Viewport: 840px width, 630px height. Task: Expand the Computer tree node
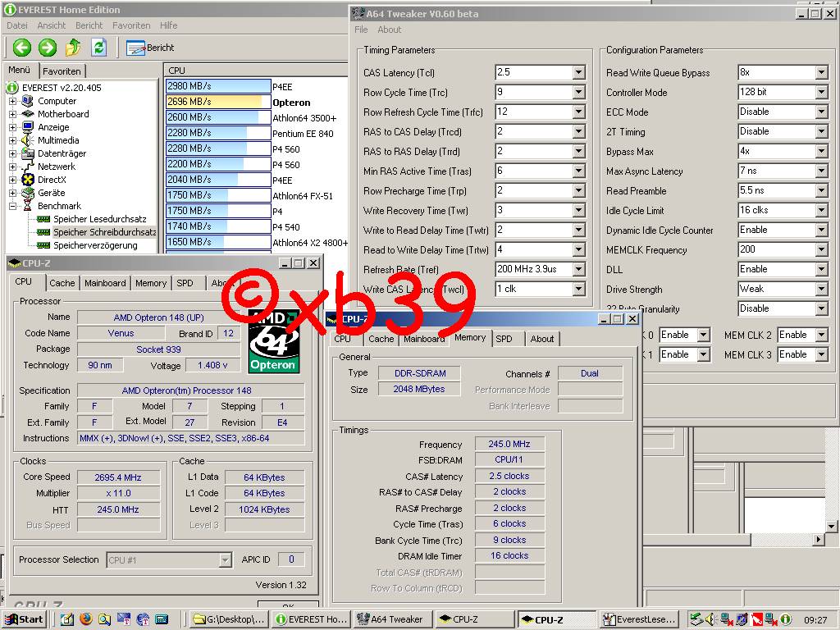(12, 101)
